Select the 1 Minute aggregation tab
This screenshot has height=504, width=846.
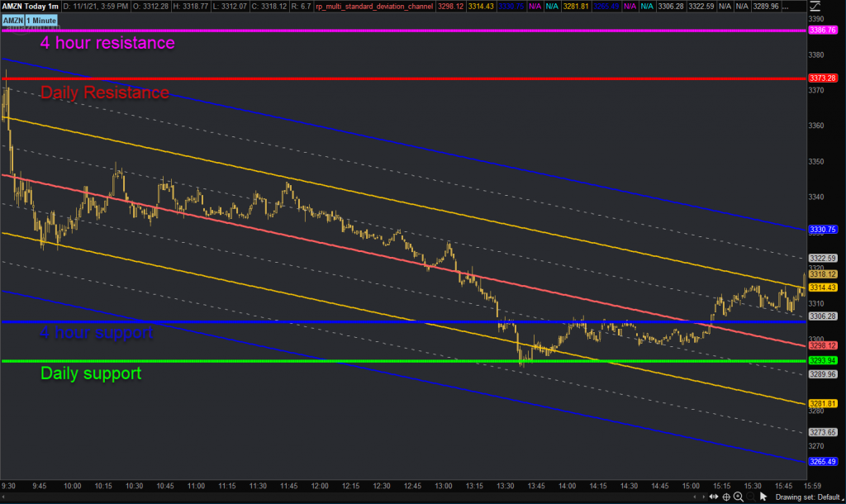click(x=42, y=20)
